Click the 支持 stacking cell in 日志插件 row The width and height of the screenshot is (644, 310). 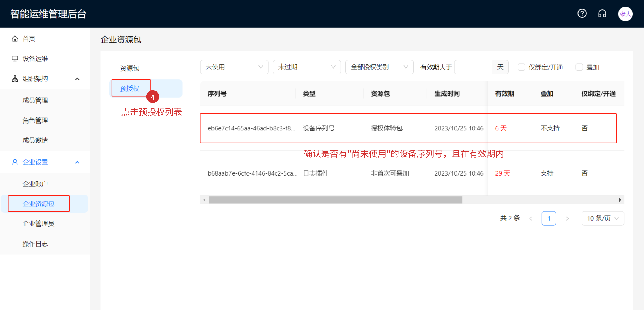547,173
